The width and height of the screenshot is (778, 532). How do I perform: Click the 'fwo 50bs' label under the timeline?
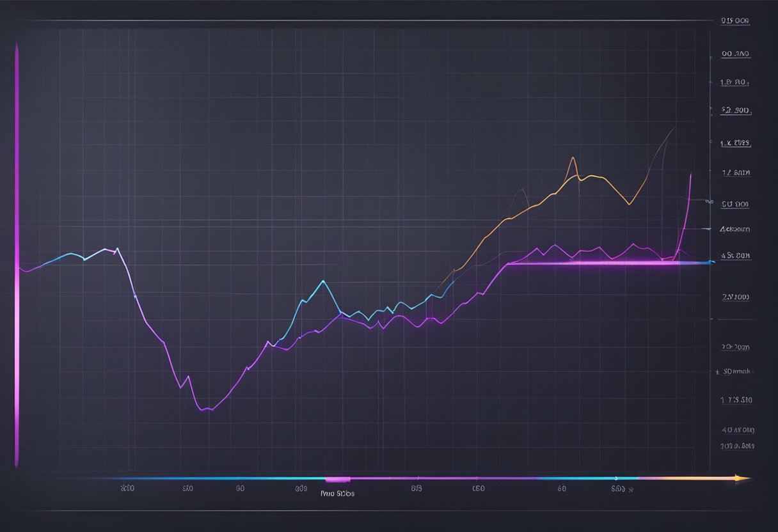337,494
